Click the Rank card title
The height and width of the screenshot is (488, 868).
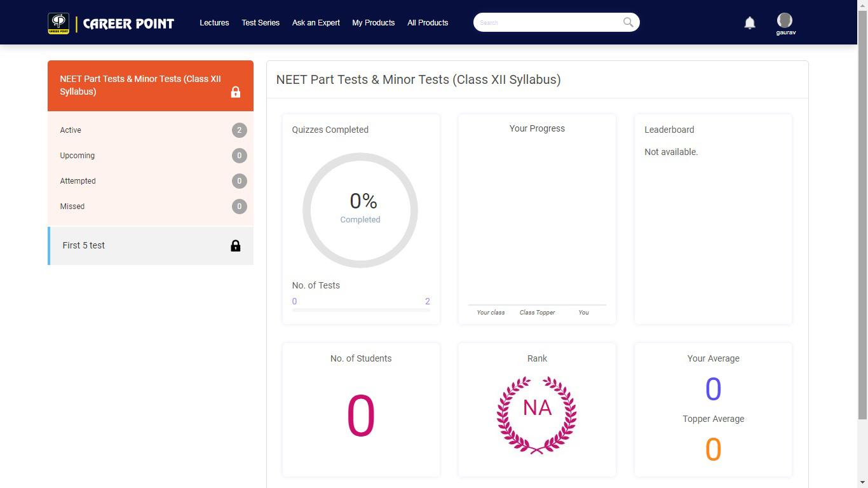(537, 358)
